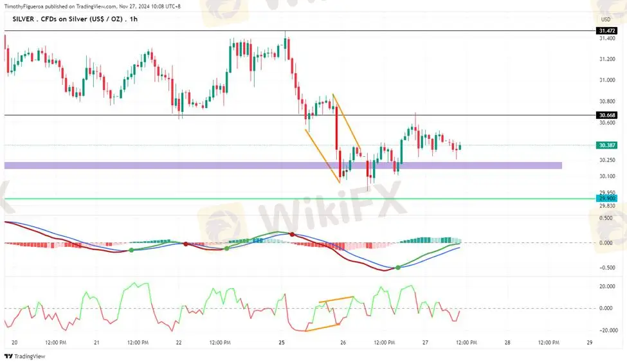Select the 31.200 price scale label
Image resolution: width=627 pixels, height=364 pixels.
click(x=607, y=59)
